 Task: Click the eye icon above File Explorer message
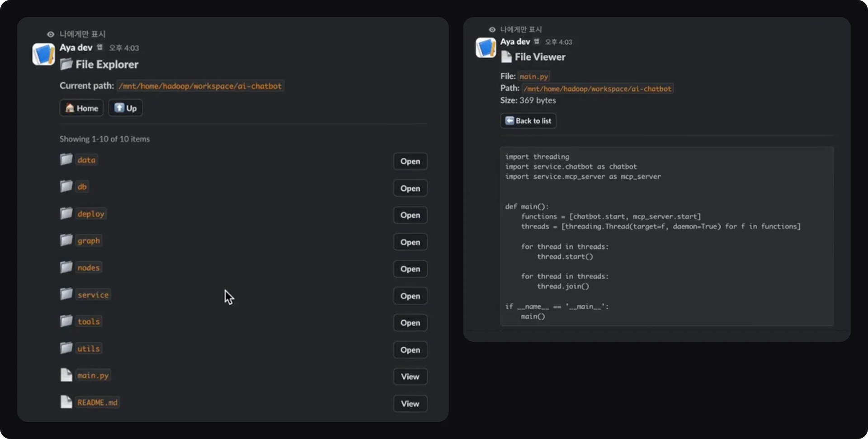pyautogui.click(x=51, y=34)
